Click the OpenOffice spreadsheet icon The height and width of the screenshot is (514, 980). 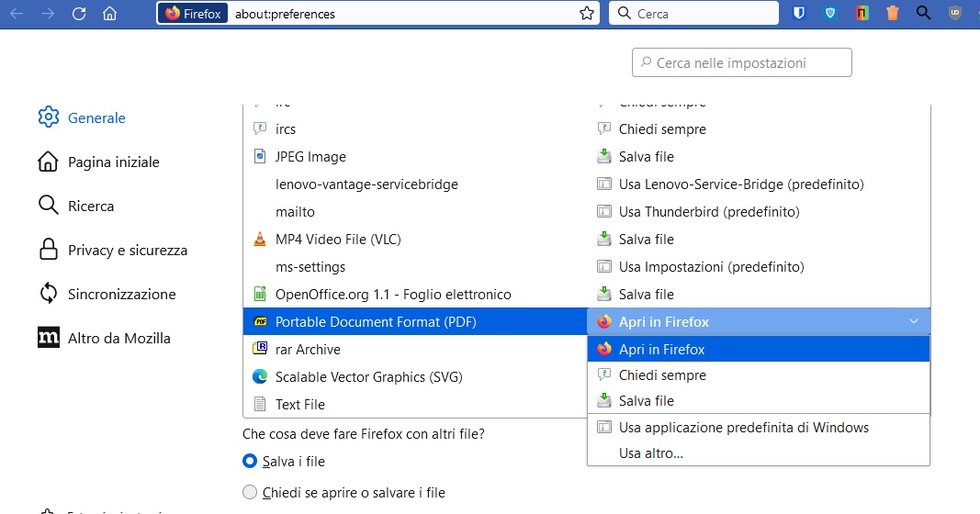click(259, 294)
